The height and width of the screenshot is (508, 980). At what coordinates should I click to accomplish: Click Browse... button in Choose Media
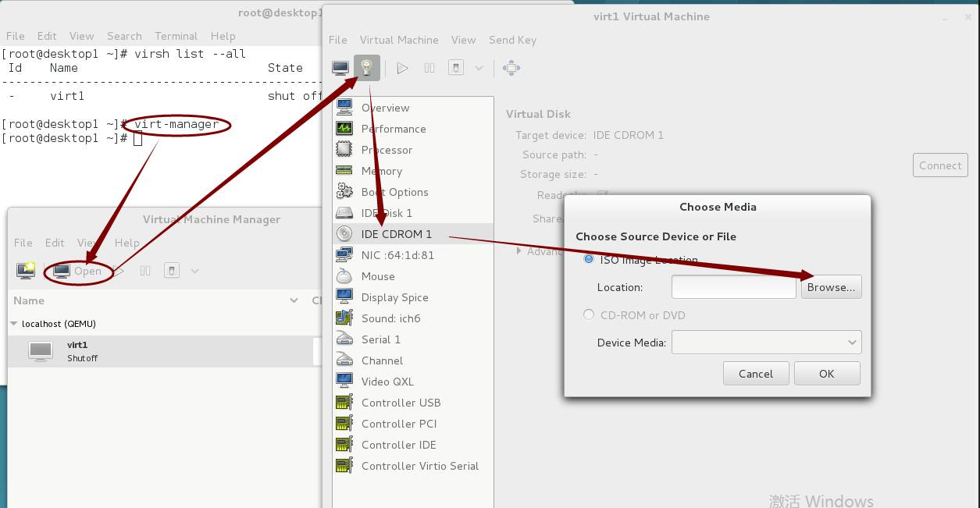click(831, 286)
